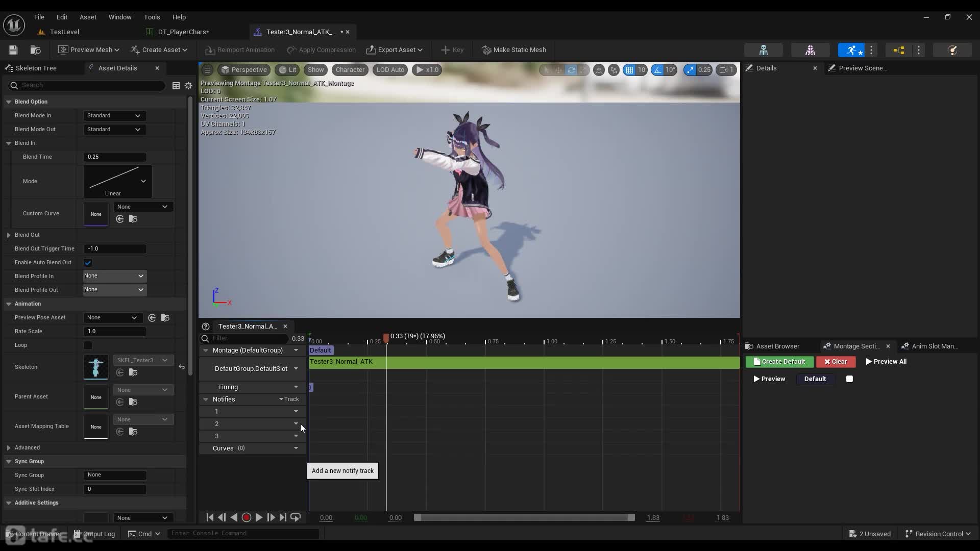Open camera speed setting in viewport
The height and width of the screenshot is (551, 980).
pyautogui.click(x=727, y=70)
